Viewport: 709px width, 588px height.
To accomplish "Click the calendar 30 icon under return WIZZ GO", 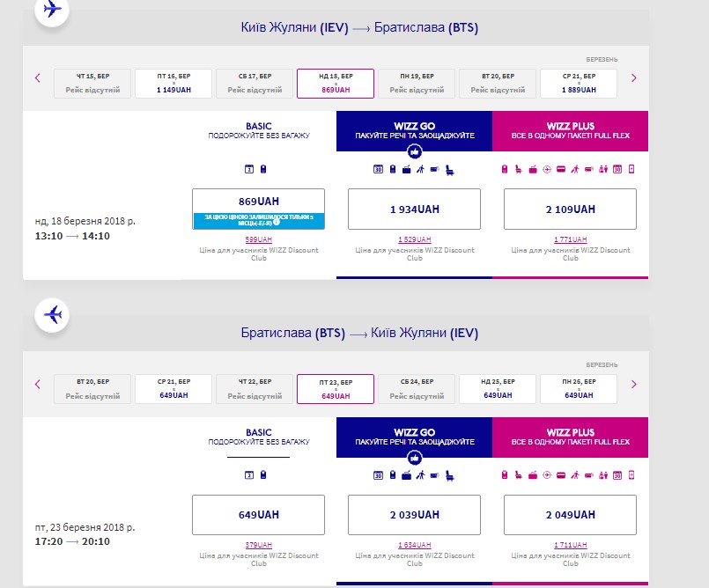I will coord(378,475).
